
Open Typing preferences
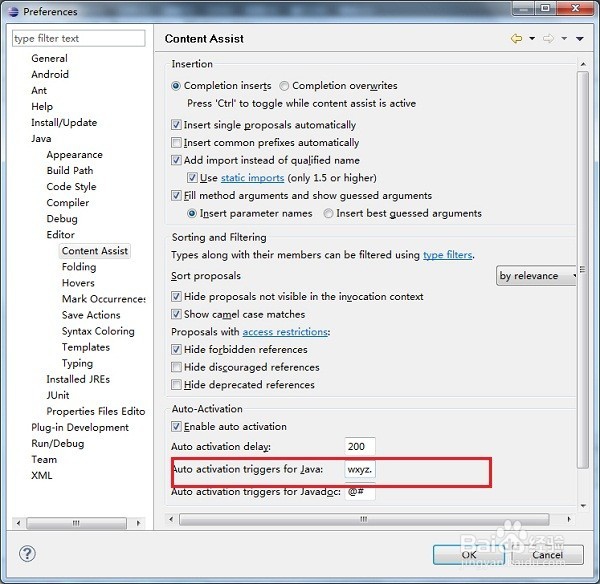coord(77,363)
